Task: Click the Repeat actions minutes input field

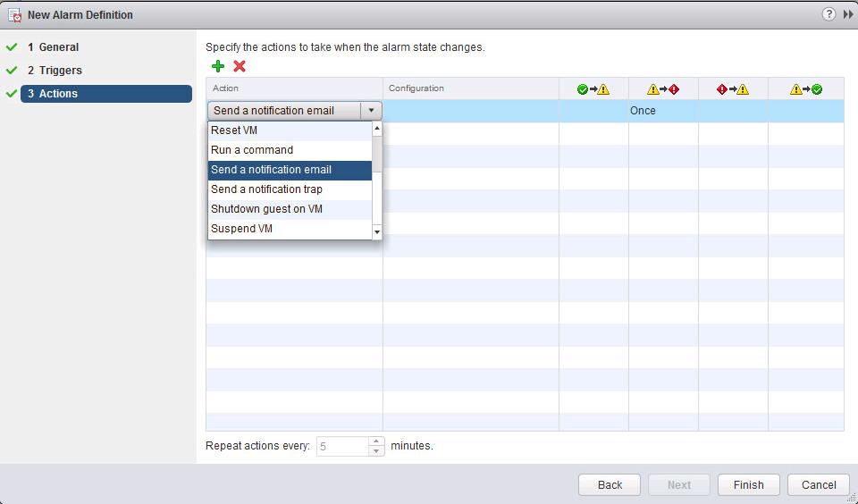Action: [x=342, y=447]
